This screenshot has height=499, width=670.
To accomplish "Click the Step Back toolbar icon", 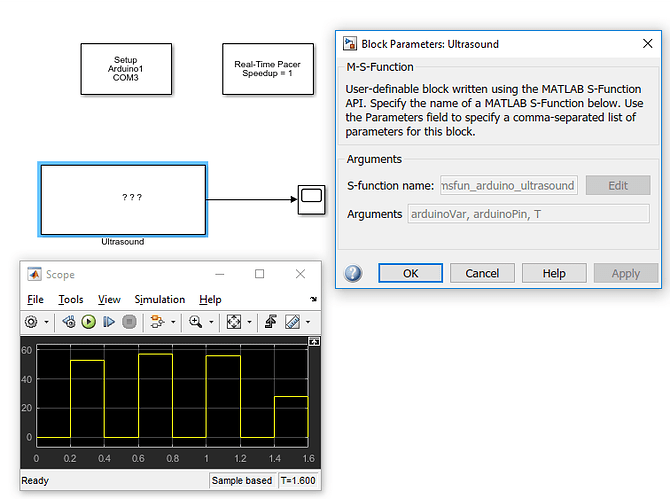I will coord(68,322).
